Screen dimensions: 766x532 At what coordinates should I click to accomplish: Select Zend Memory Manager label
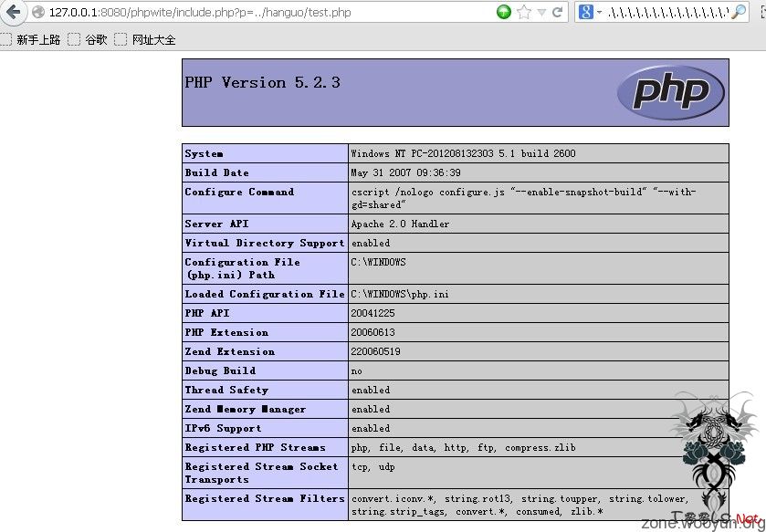(x=246, y=409)
